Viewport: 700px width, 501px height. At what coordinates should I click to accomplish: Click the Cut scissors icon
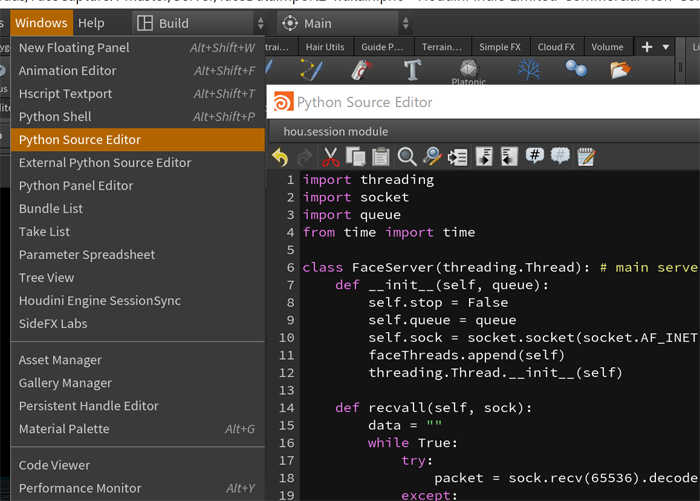coord(331,157)
